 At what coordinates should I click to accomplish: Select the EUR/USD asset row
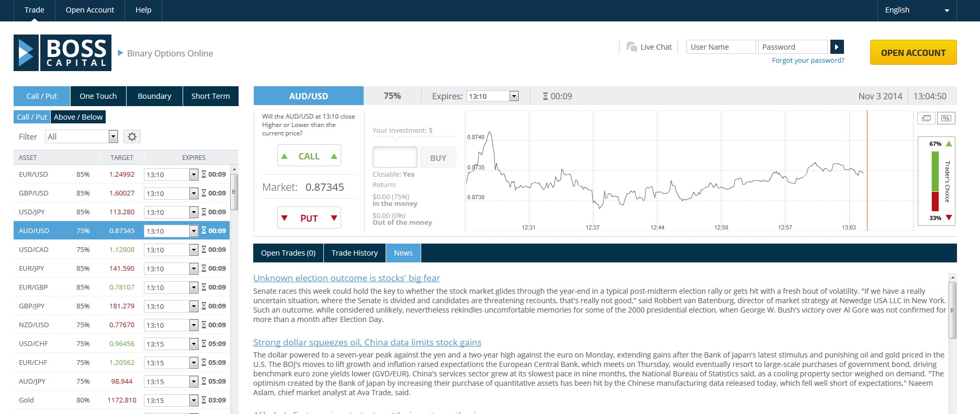[121, 174]
